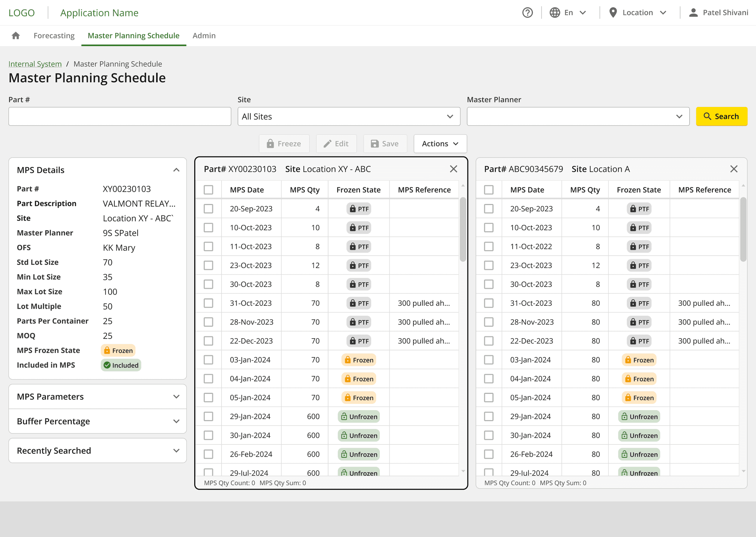
Task: Open the Admin tab
Action: pos(204,36)
